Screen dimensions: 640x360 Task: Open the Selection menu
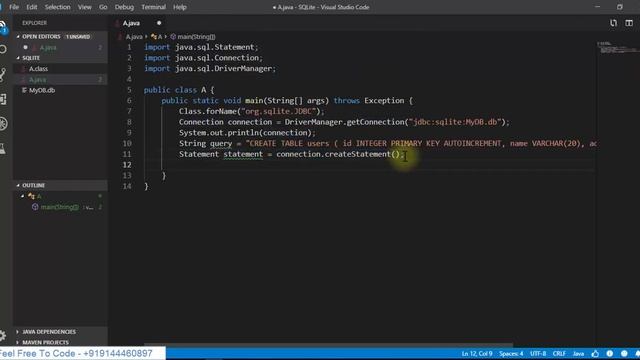click(58, 7)
